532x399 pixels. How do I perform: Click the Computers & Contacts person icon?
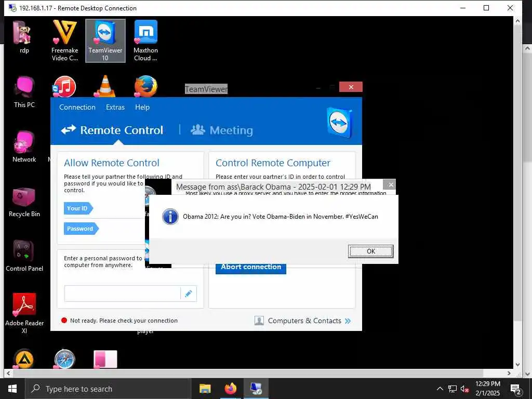(x=259, y=321)
